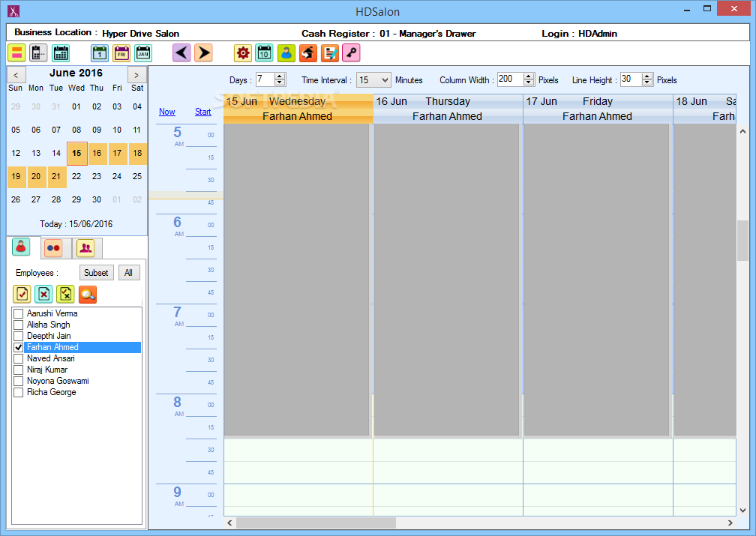The width and height of the screenshot is (756, 536).
Task: Increase the Column Width spinner
Action: pyautogui.click(x=529, y=76)
